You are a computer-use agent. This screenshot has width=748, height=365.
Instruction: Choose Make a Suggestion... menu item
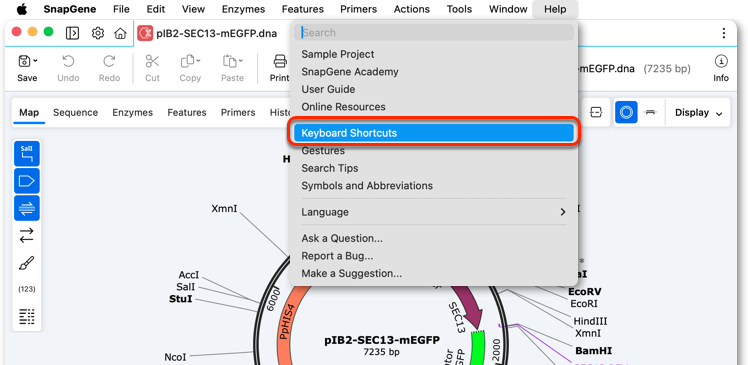click(x=434, y=274)
